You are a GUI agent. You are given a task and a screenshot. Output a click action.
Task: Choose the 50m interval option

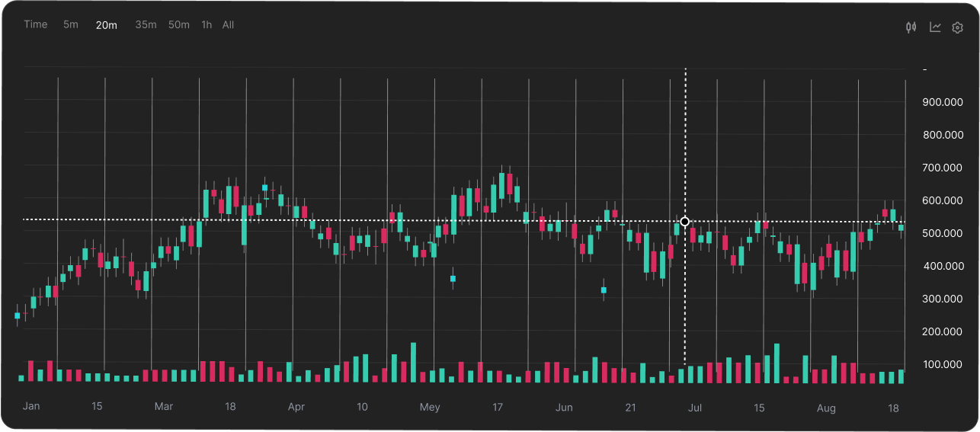pos(179,24)
